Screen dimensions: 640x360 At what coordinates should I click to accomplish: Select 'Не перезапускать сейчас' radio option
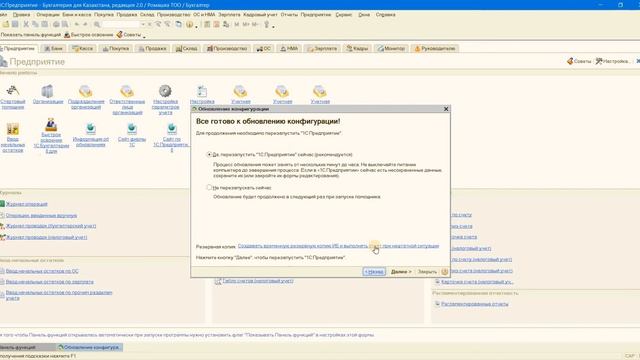209,187
